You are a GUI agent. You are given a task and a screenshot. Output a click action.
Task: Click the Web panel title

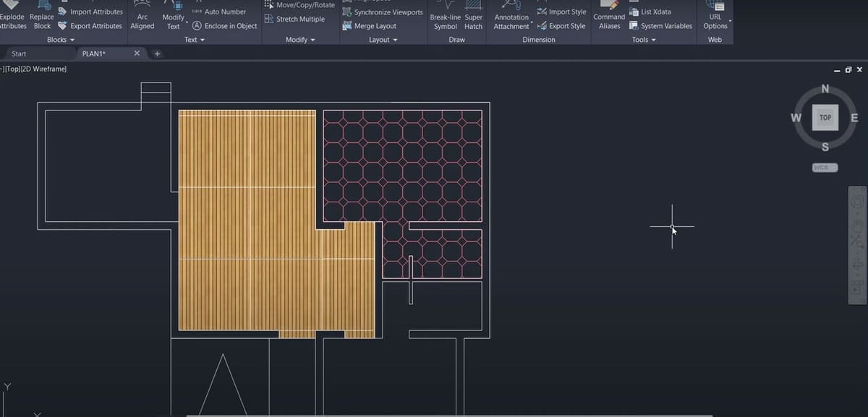(x=715, y=40)
